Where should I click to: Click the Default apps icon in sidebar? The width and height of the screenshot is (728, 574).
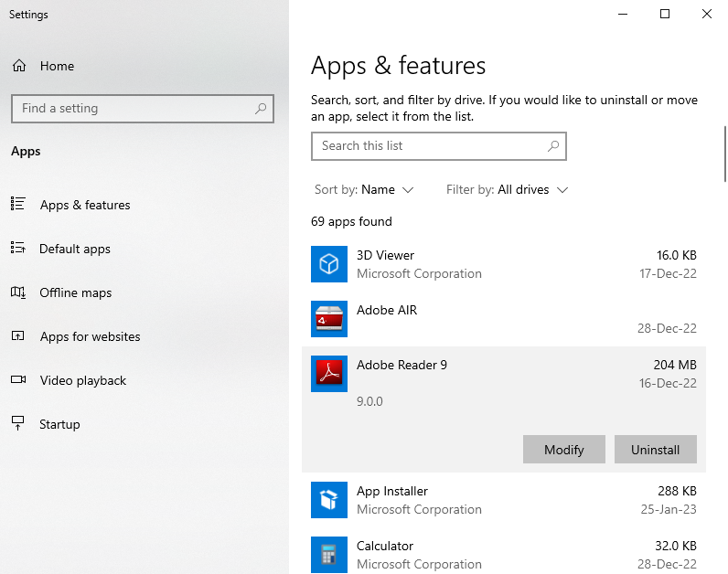pyautogui.click(x=18, y=248)
